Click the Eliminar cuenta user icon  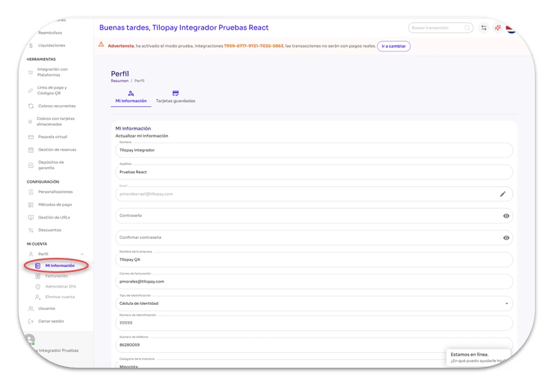(38, 297)
